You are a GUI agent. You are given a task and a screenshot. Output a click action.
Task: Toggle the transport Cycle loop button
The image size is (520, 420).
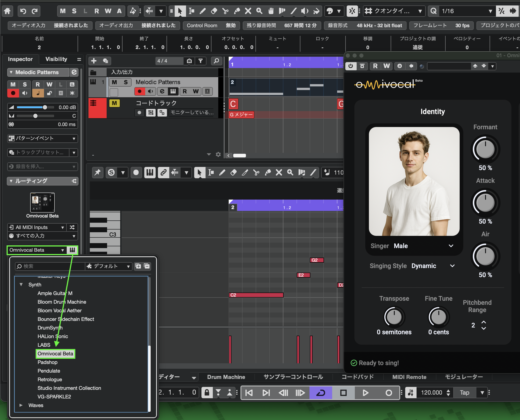[321, 393]
